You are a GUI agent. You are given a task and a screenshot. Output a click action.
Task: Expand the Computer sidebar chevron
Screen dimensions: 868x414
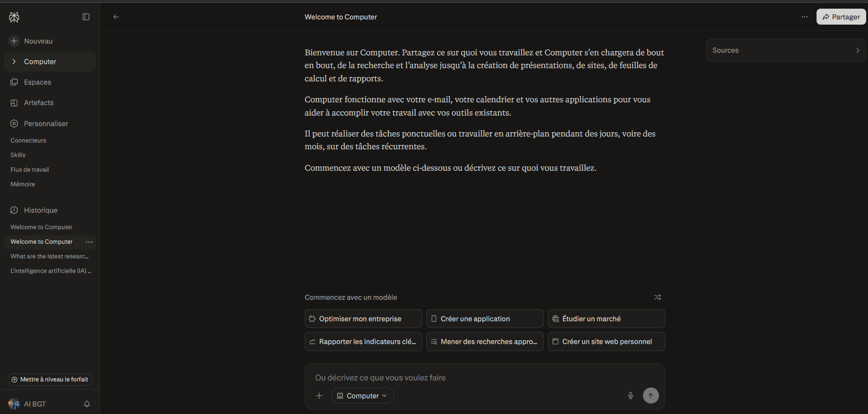[x=14, y=62]
